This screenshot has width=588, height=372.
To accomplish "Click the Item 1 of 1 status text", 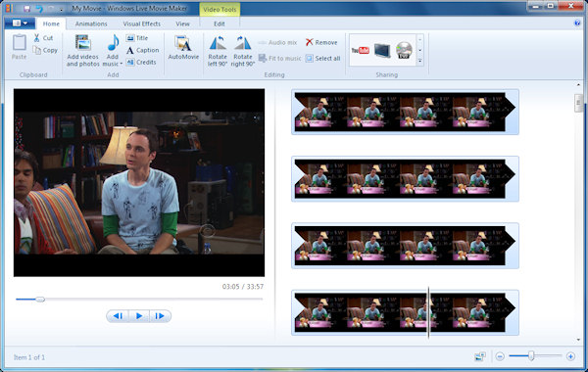I will click(29, 357).
